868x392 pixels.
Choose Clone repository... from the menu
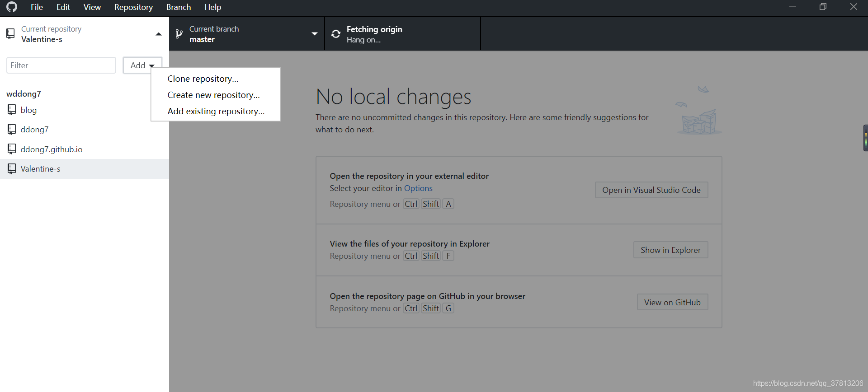[x=203, y=79]
